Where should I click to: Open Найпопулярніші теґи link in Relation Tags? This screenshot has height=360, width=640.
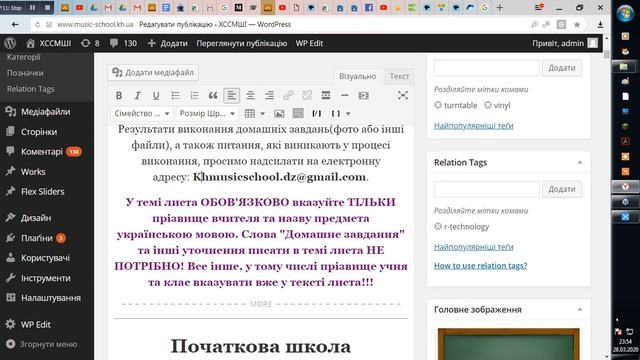(473, 247)
